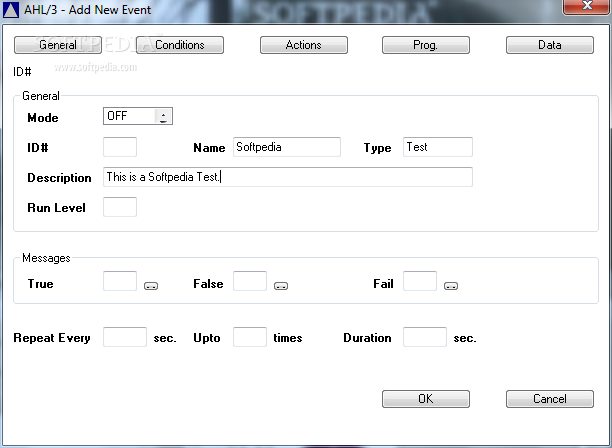The height and width of the screenshot is (448, 612).
Task: Click the False message input field
Action: (x=250, y=281)
